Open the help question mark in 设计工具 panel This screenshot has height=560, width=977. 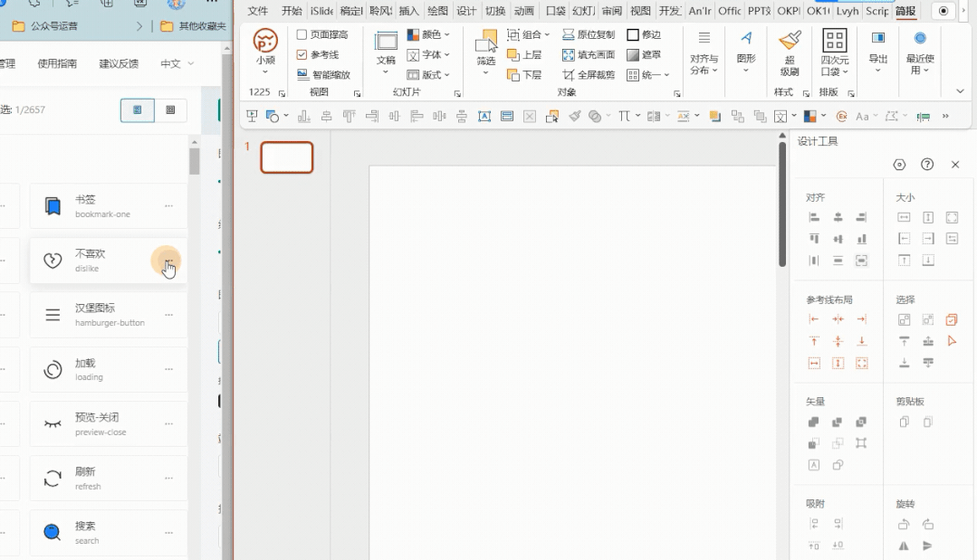pyautogui.click(x=927, y=165)
